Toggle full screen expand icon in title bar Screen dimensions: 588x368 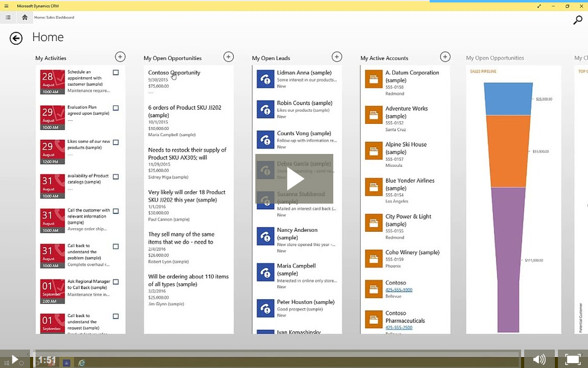tap(539, 6)
